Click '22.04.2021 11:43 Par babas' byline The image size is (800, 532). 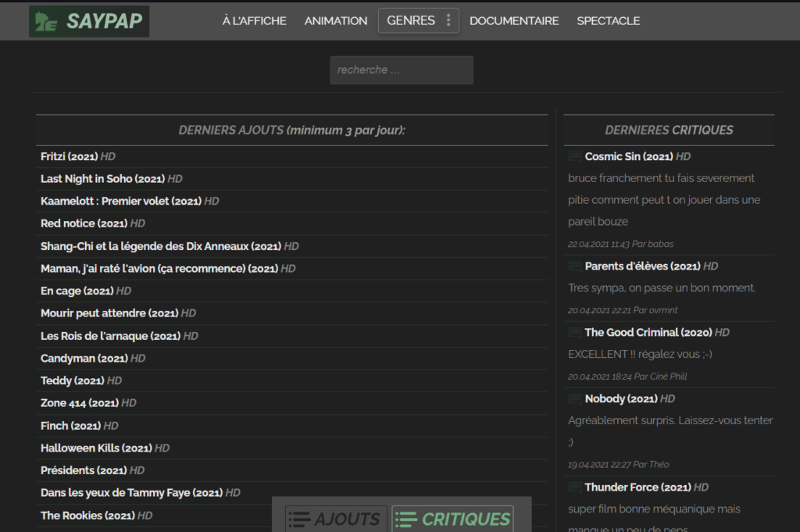click(620, 245)
